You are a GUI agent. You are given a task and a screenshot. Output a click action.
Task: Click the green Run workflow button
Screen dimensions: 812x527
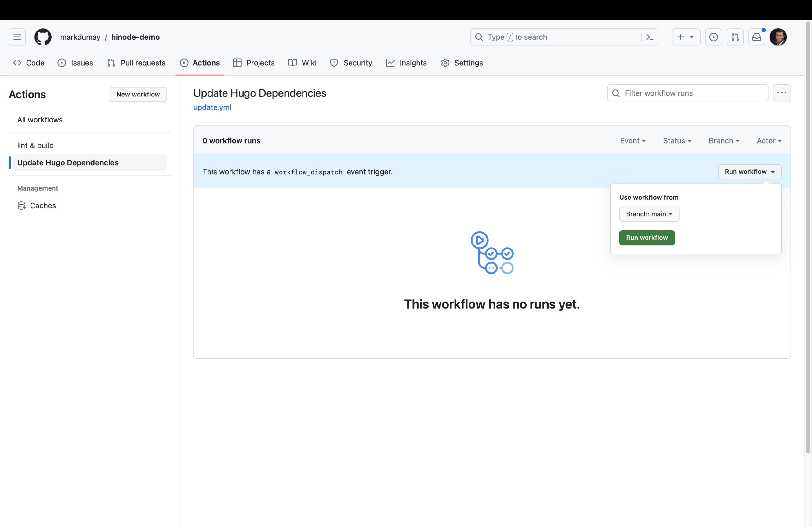pos(646,238)
